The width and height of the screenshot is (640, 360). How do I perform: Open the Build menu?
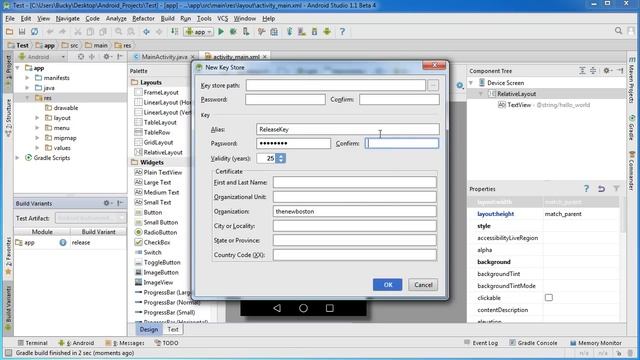[x=167, y=18]
